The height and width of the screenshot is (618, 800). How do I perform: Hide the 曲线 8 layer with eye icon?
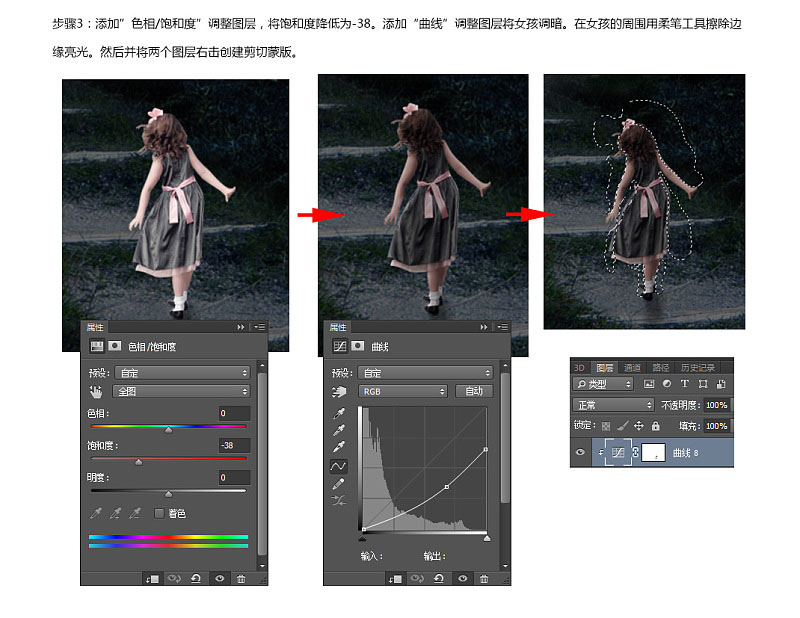tap(580, 452)
